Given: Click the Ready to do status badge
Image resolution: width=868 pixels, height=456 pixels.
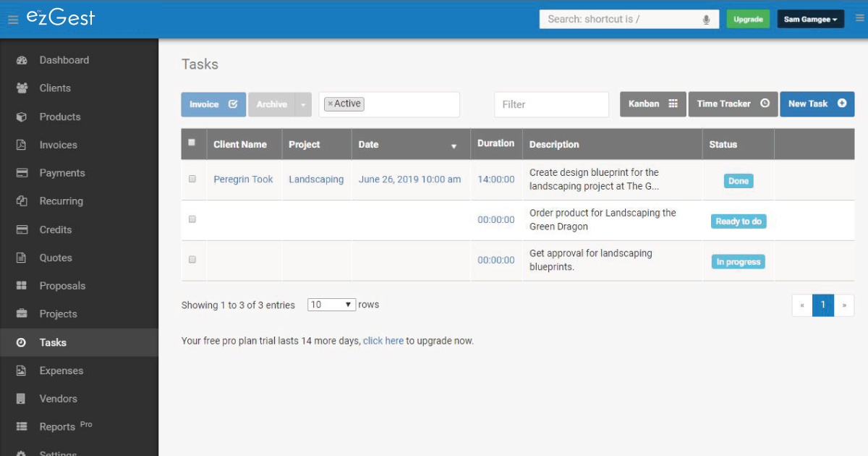Looking at the screenshot, I should coord(739,221).
